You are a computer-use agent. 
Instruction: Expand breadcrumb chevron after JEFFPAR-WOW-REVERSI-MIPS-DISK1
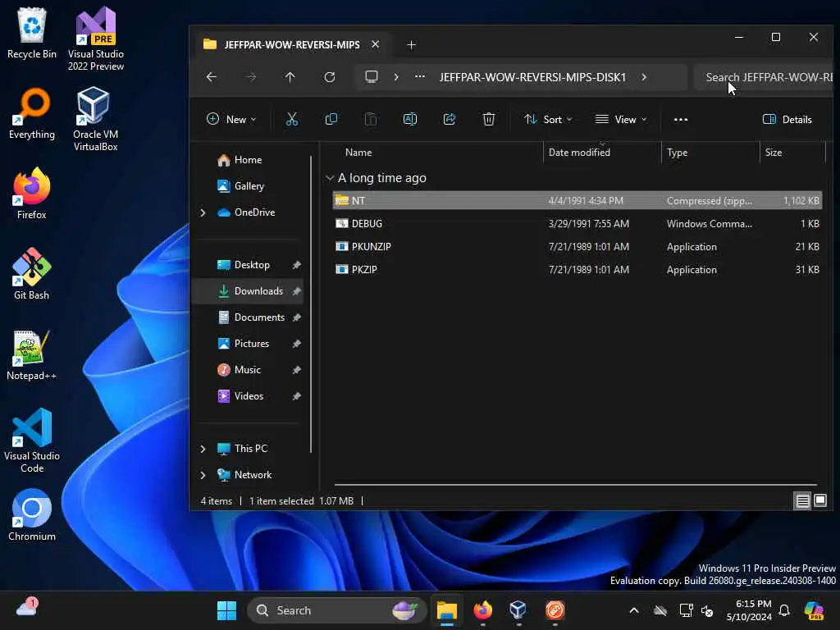644,77
